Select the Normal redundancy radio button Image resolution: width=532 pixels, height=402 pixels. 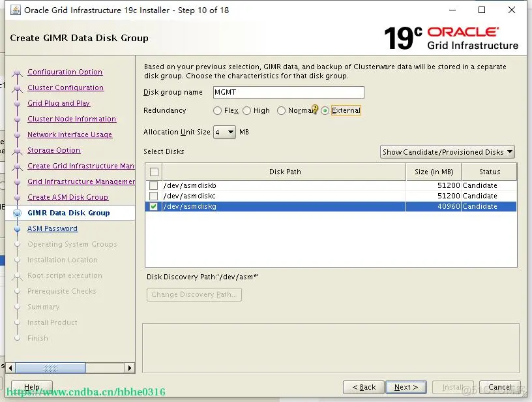click(x=281, y=111)
